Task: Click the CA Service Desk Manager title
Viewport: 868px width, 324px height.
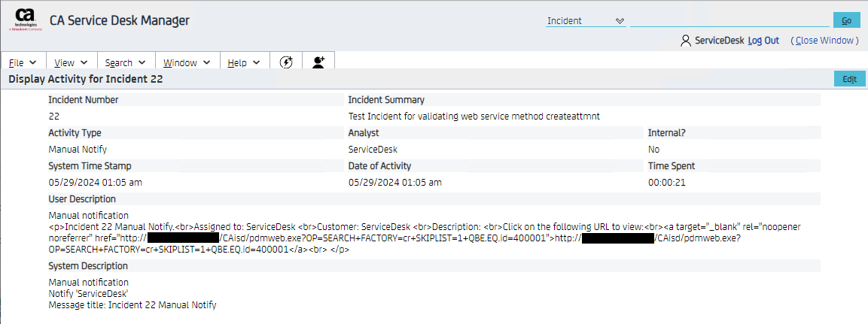Action: tap(120, 20)
